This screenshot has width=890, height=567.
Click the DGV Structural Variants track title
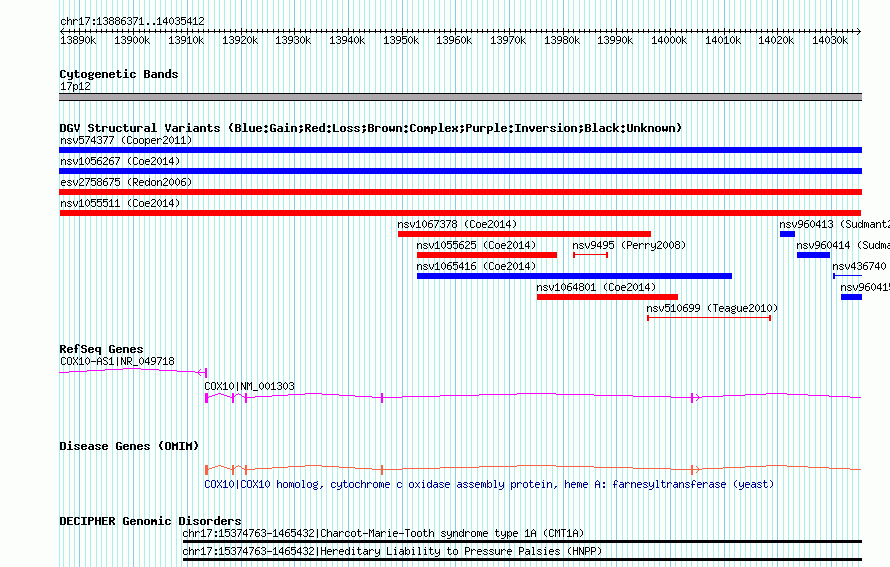click(371, 128)
